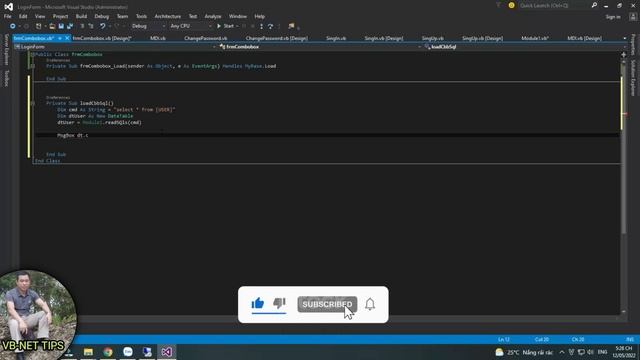Switch to SingIn.vb [Design] tab

[x=384, y=38]
